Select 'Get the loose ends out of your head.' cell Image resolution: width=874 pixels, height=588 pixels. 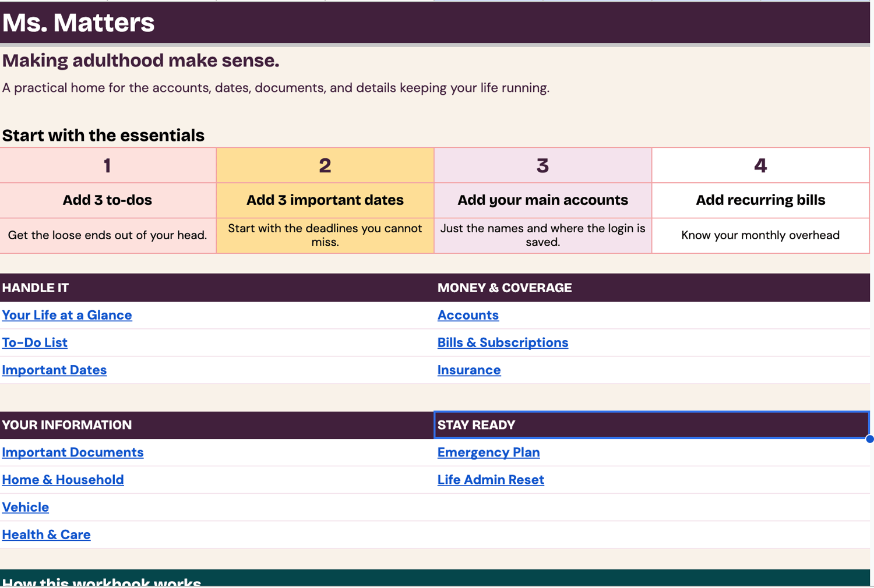[x=108, y=235]
